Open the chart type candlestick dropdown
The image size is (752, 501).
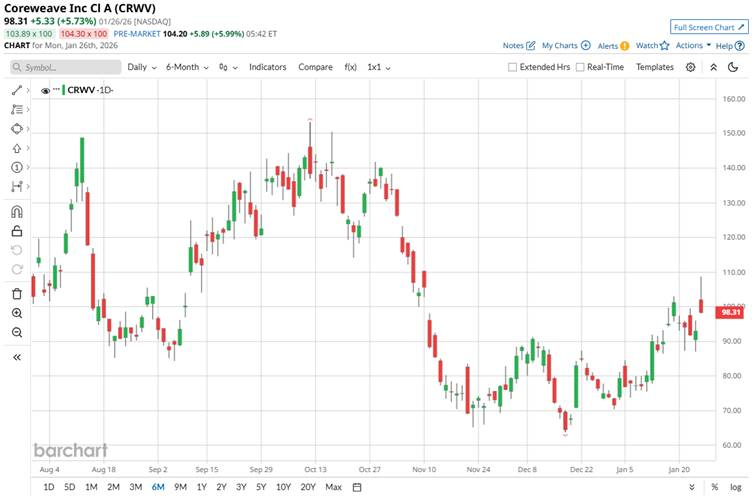click(228, 67)
